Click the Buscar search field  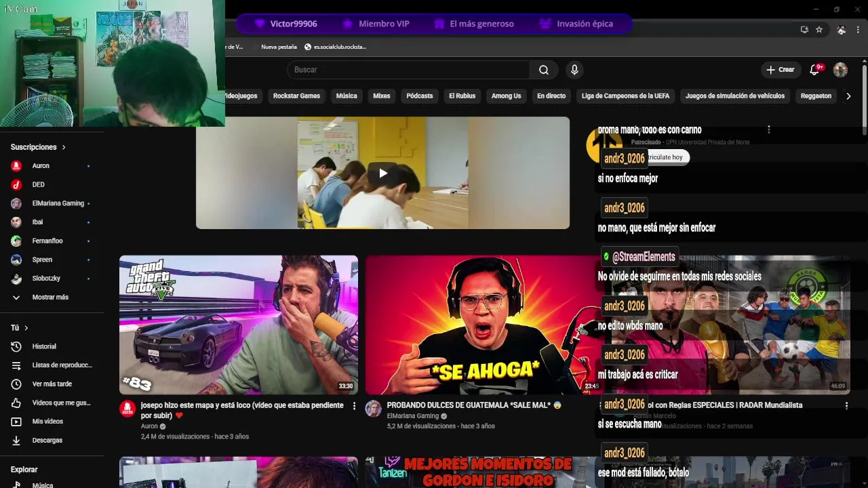pos(409,70)
